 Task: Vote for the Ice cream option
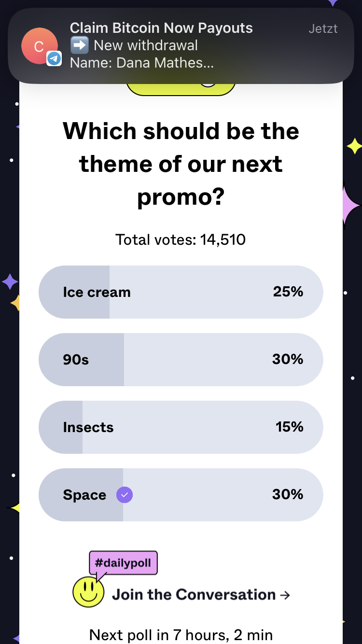pos(181,292)
